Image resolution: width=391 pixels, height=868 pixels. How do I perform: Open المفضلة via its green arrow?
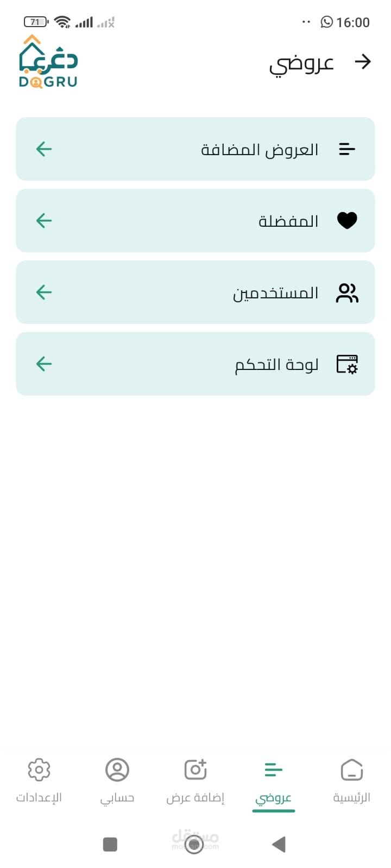(44, 221)
